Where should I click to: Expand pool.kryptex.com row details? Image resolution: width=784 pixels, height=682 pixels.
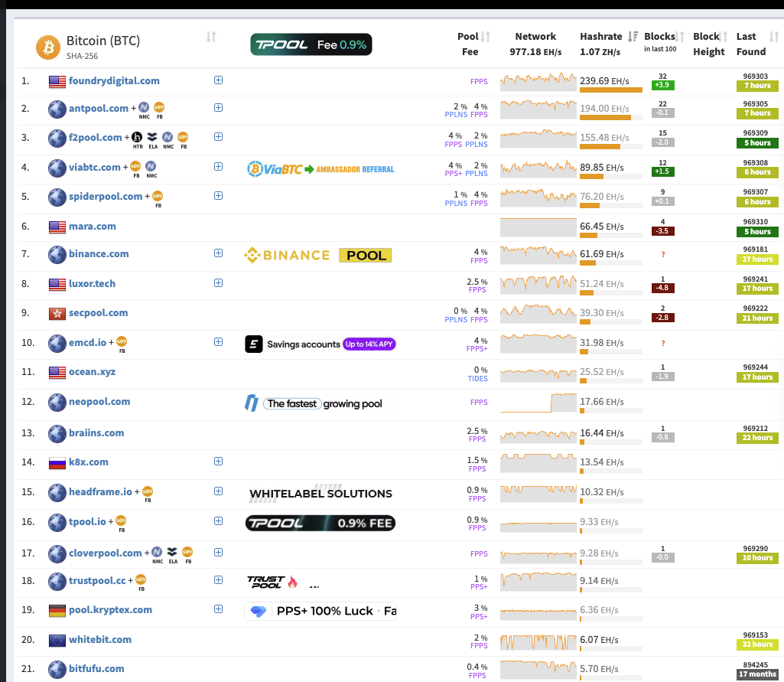tap(219, 609)
